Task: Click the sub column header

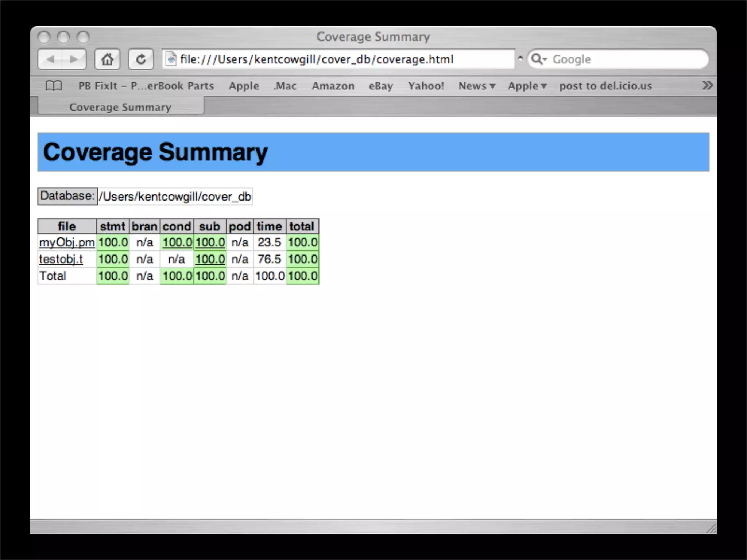Action: pyautogui.click(x=210, y=226)
